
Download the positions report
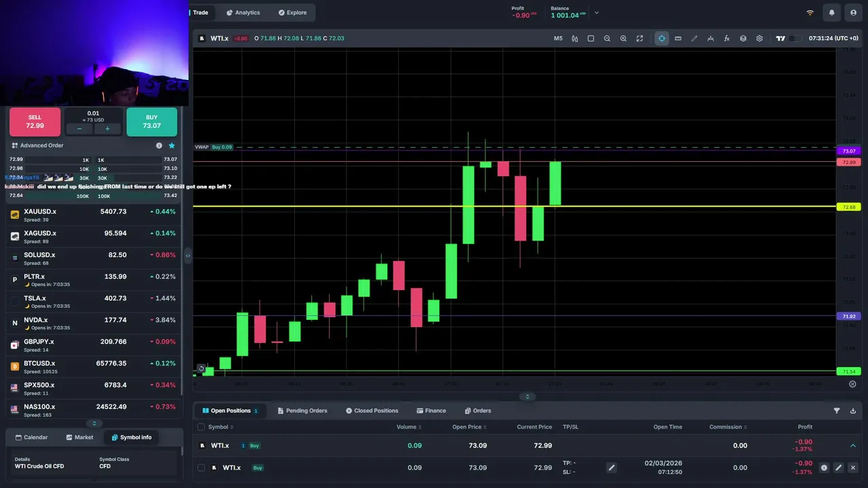(x=853, y=411)
